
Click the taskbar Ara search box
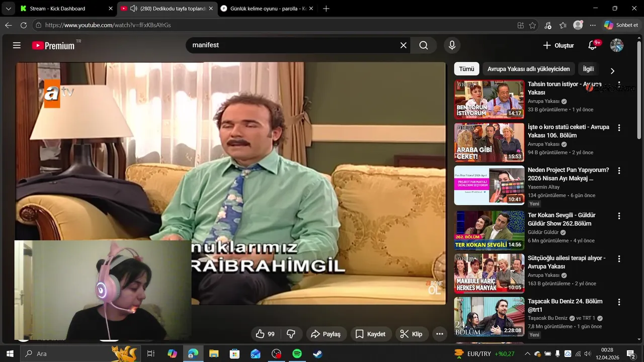coord(80,353)
